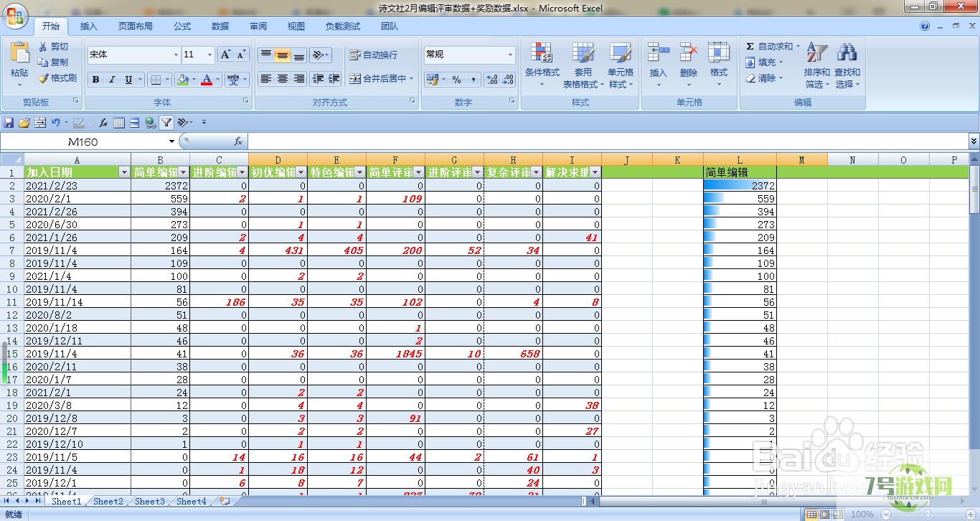Click Delete cells (删除) button
Viewport: 980px width, 521px height.
pos(689,65)
